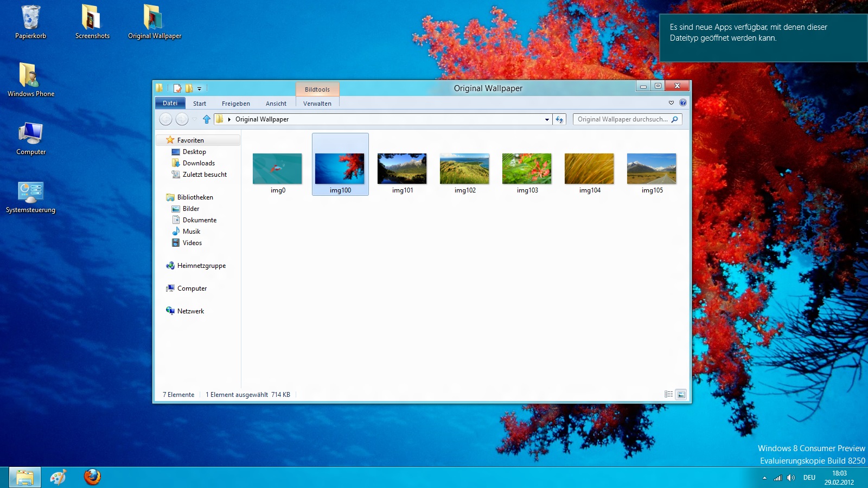Show hidden tray icons arrow
The height and width of the screenshot is (488, 868).
[764, 478]
